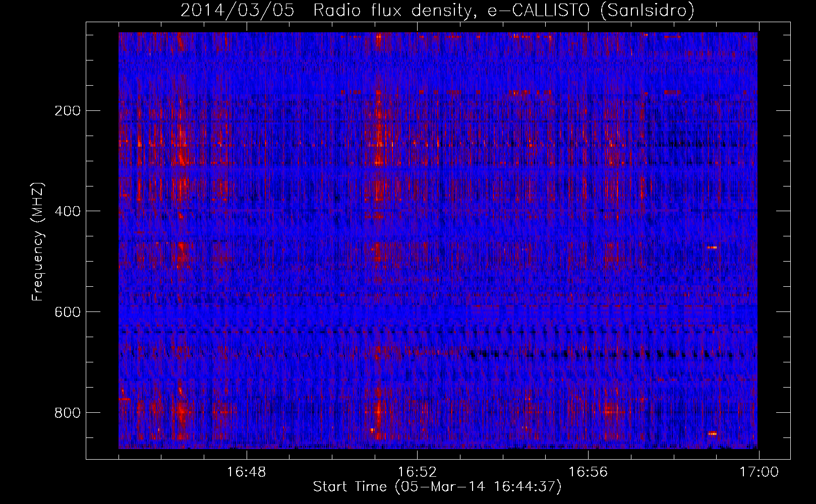
Task: Select the 600 frequency tick label
Action: click(67, 312)
